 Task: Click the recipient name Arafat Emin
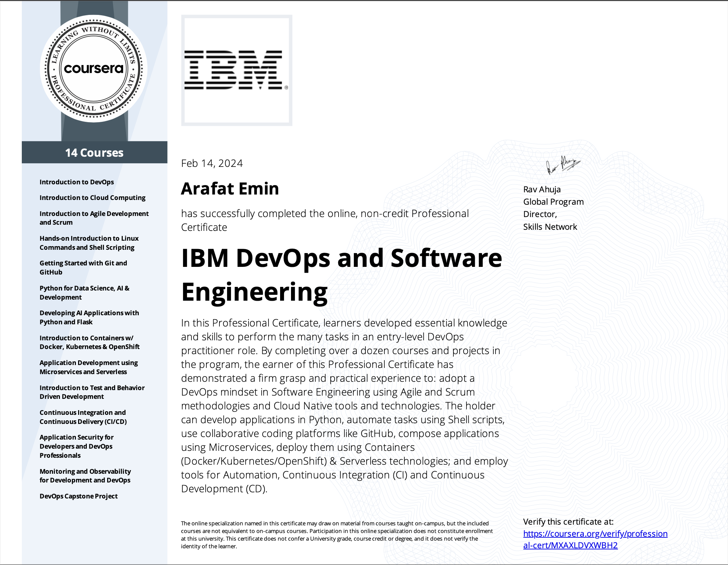tap(230, 189)
